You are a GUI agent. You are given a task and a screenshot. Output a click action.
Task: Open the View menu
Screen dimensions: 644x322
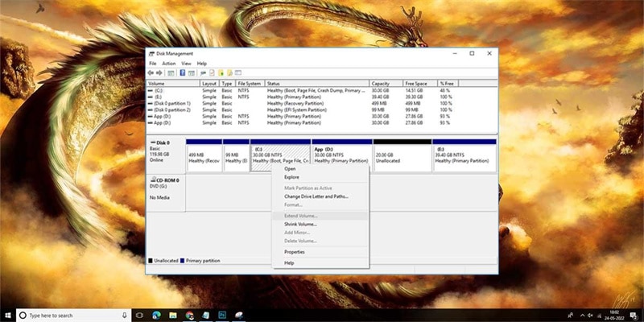click(x=187, y=64)
